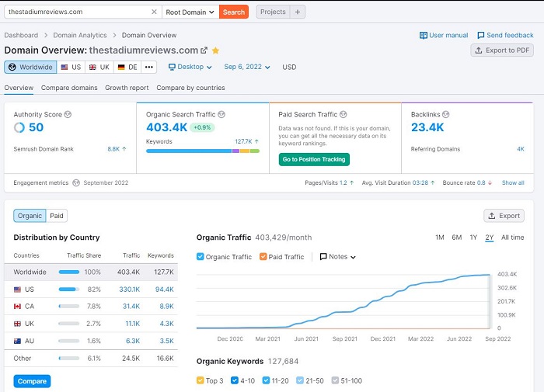Click the blue Compare button

pos(32,381)
